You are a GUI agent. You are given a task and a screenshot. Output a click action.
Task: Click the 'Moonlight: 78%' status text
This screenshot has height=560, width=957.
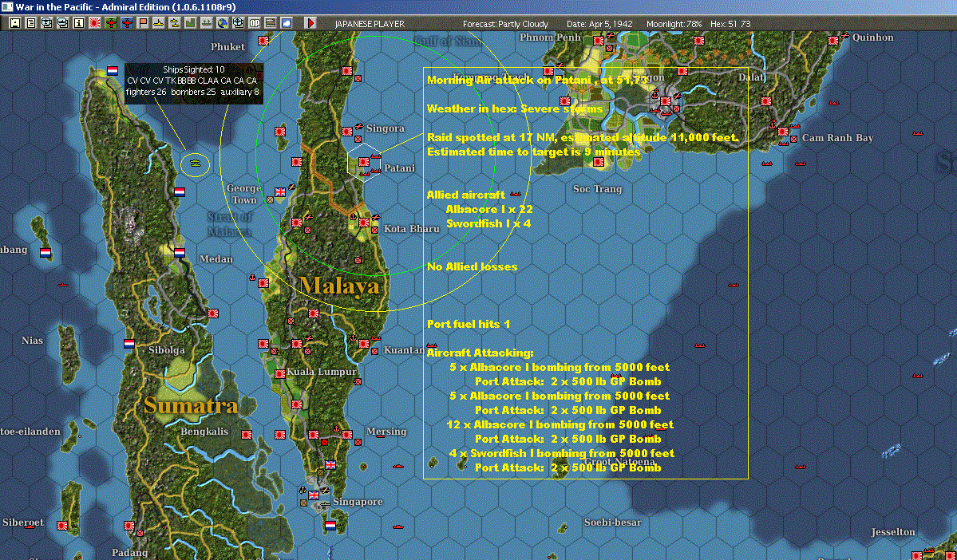pos(674,24)
